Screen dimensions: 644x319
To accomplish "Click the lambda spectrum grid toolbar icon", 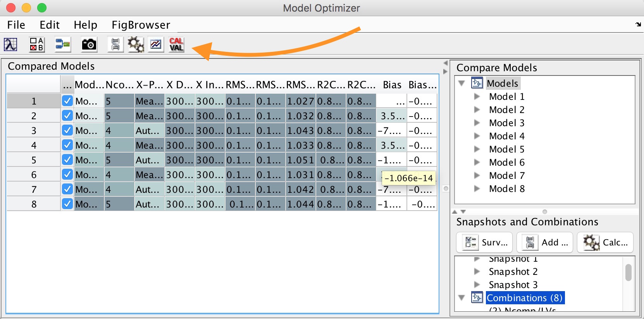I will coord(10,45).
